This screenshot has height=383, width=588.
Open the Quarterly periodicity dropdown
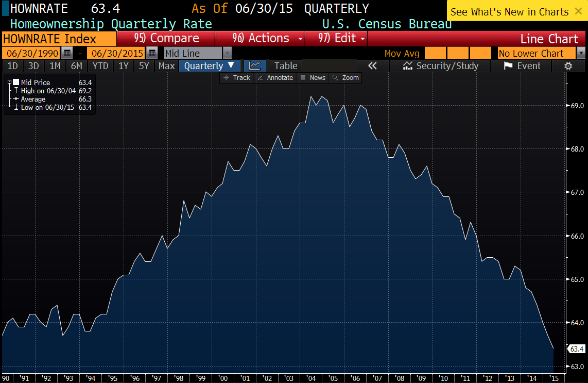point(209,65)
